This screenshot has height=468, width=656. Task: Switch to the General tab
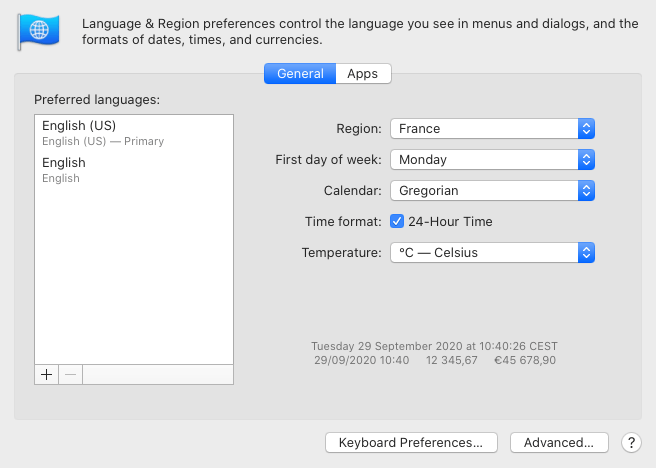(300, 74)
